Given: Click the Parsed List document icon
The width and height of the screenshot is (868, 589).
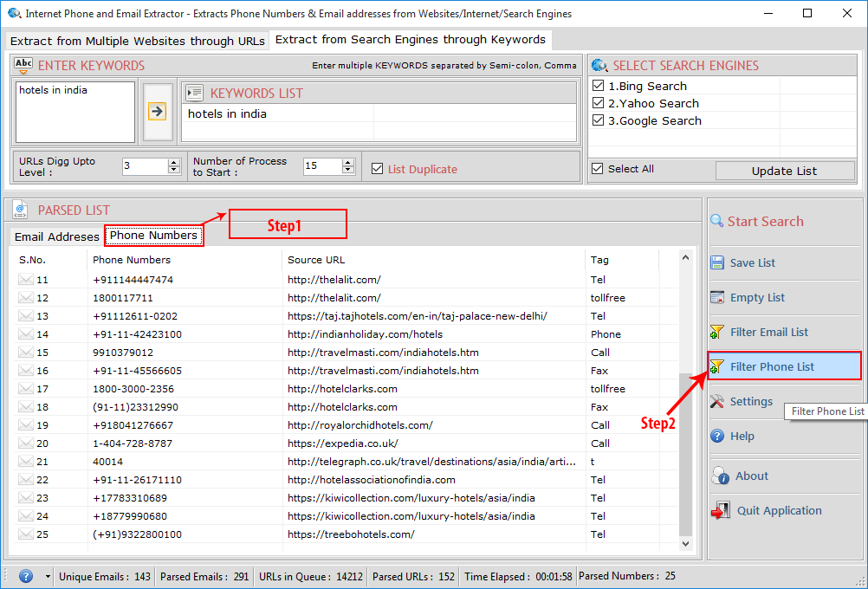Looking at the screenshot, I should click(x=20, y=210).
